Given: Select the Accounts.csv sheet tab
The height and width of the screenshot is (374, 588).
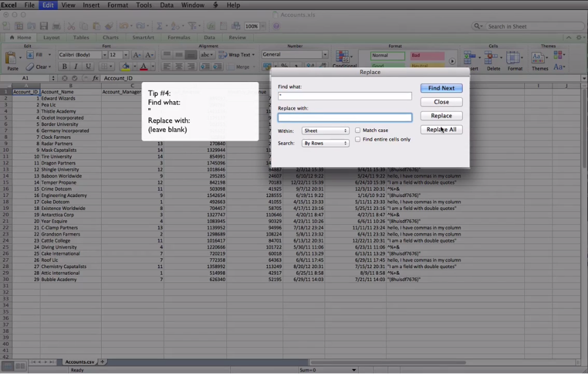Looking at the screenshot, I should click(x=80, y=362).
